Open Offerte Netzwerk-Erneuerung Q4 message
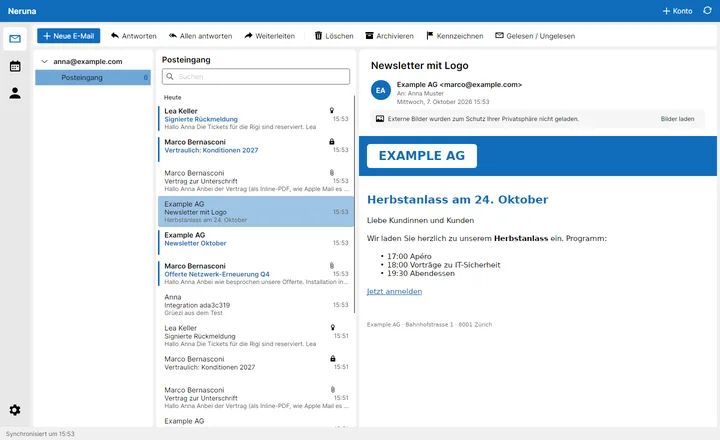The height and width of the screenshot is (440, 720). [x=256, y=274]
